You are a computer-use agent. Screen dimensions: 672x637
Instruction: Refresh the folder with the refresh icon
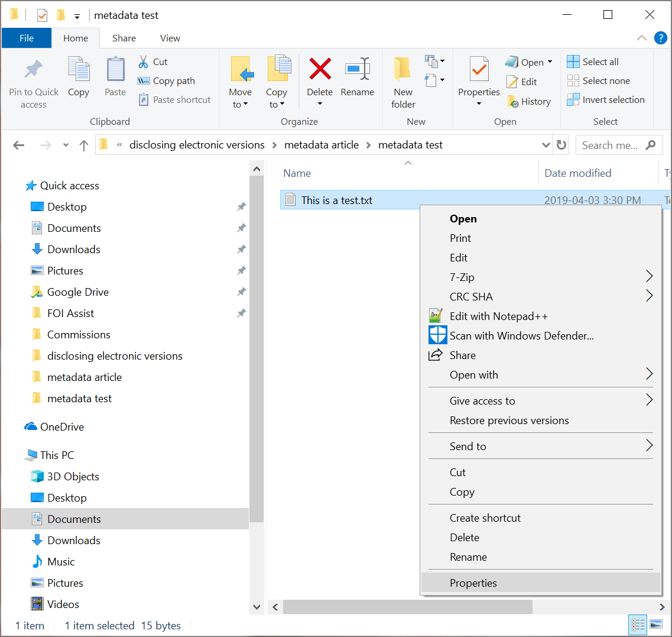561,145
